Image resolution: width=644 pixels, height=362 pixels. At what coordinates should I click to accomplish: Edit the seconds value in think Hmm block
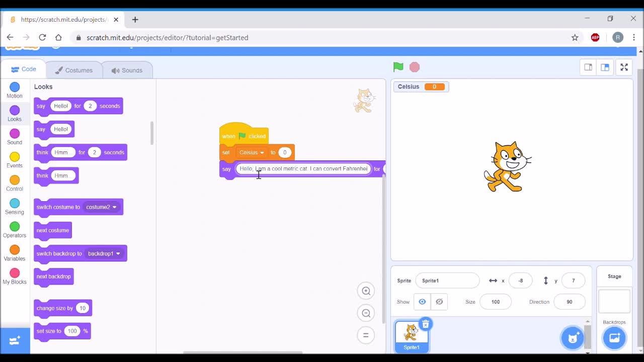click(x=94, y=152)
